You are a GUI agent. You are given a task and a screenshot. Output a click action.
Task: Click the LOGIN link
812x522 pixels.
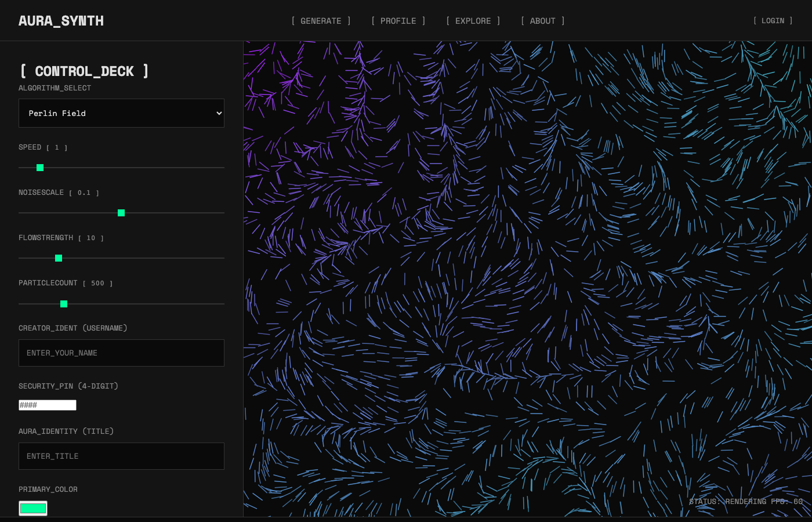pyautogui.click(x=773, y=21)
